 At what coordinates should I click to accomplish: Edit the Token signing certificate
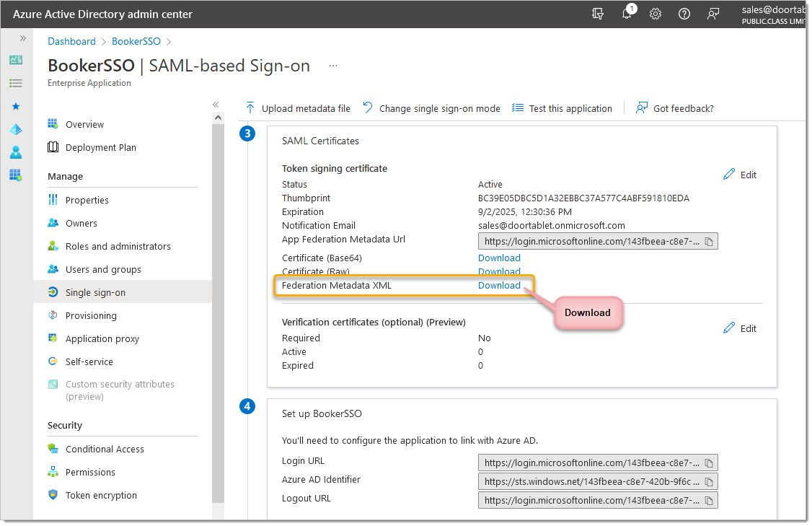740,175
